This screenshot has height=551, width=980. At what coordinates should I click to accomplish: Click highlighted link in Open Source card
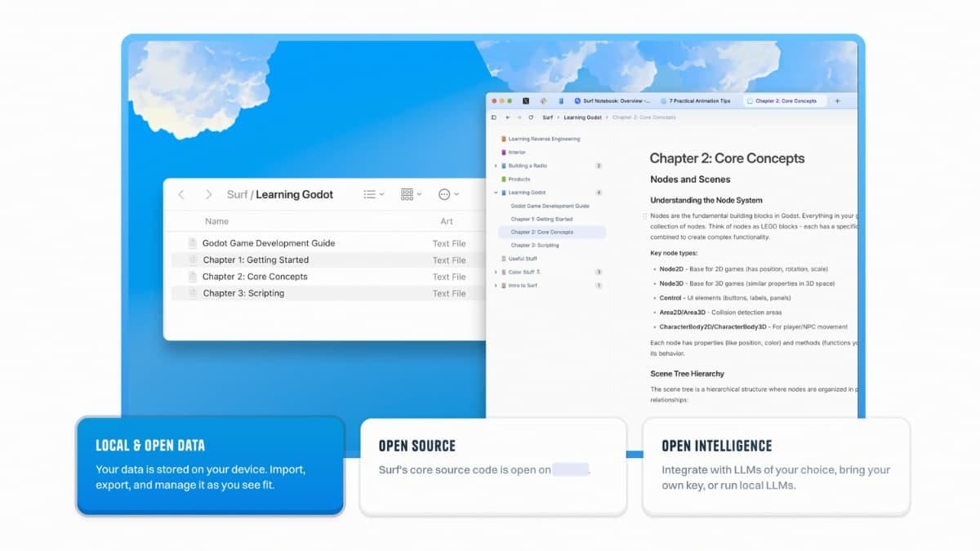[570, 469]
